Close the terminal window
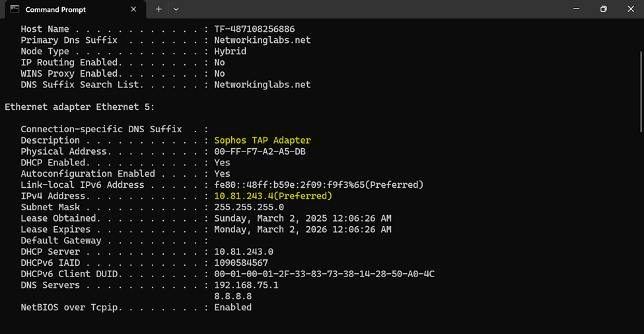Image resolution: width=644 pixels, height=334 pixels. [x=631, y=9]
